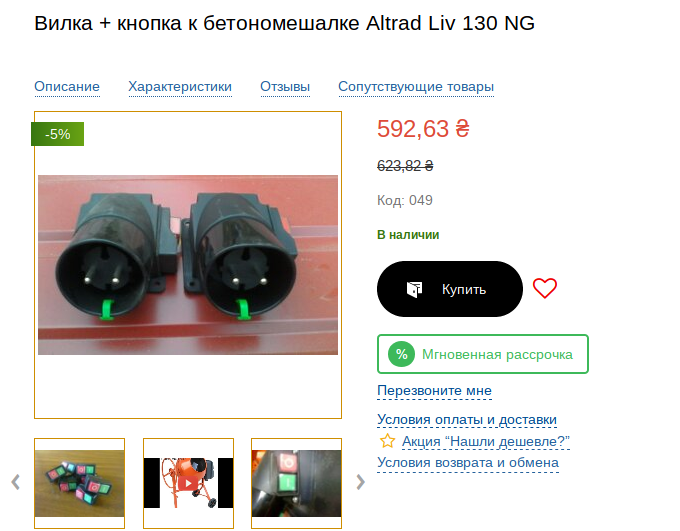Viewport: 680px width, 531px height.
Task: Click the percent icon in the installment button
Action: (401, 354)
